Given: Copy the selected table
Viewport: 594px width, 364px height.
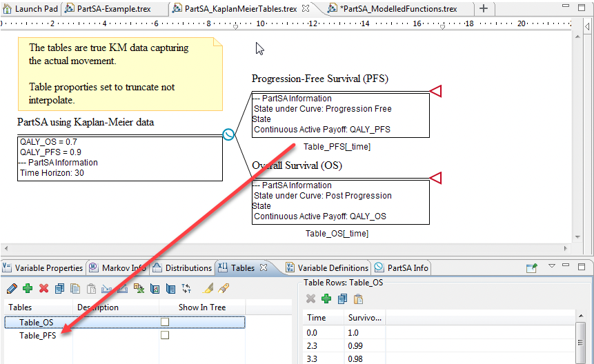Looking at the screenshot, I should (x=60, y=289).
